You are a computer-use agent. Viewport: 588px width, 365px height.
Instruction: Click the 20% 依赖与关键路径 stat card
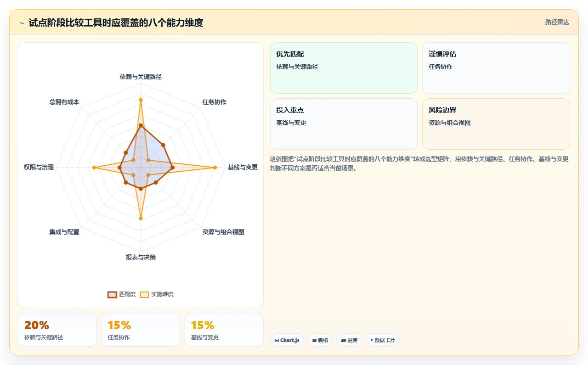coord(57,330)
